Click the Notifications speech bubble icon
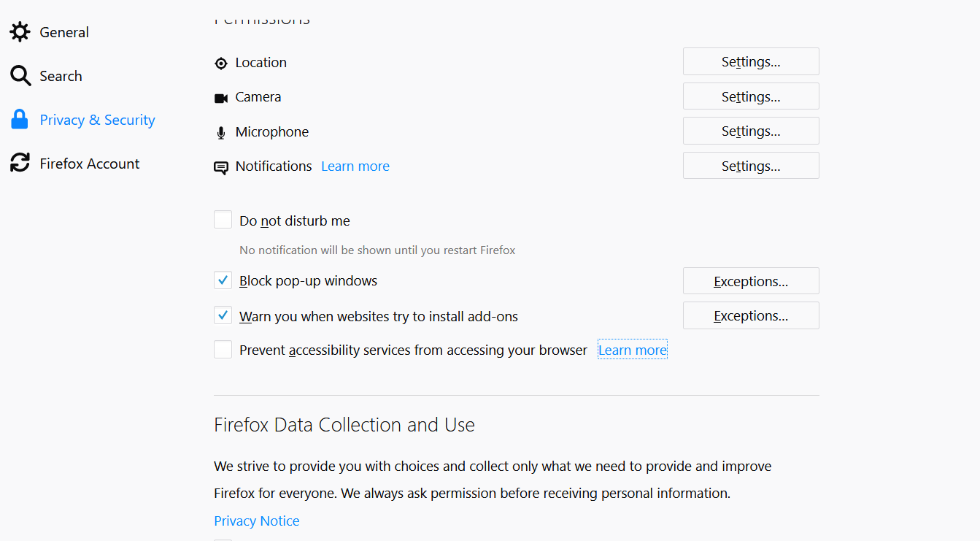This screenshot has width=980, height=541. (x=221, y=168)
